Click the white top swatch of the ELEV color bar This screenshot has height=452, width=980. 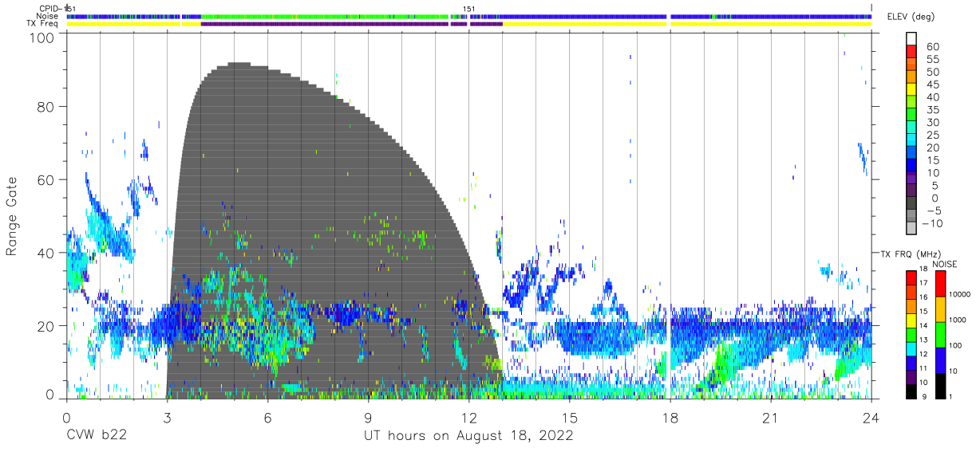click(x=911, y=38)
